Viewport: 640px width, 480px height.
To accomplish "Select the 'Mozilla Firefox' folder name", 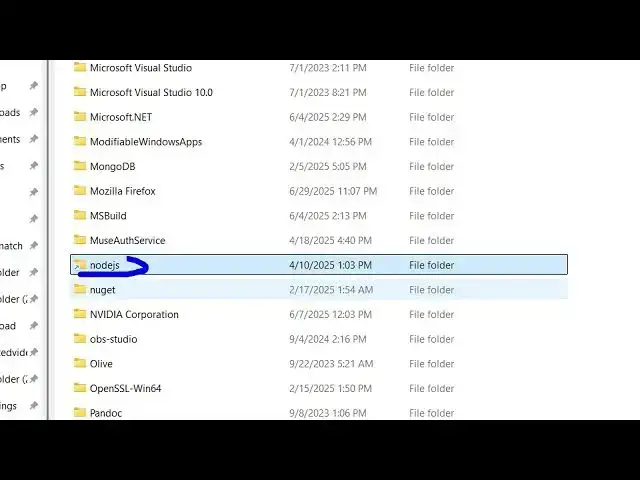I will (122, 191).
